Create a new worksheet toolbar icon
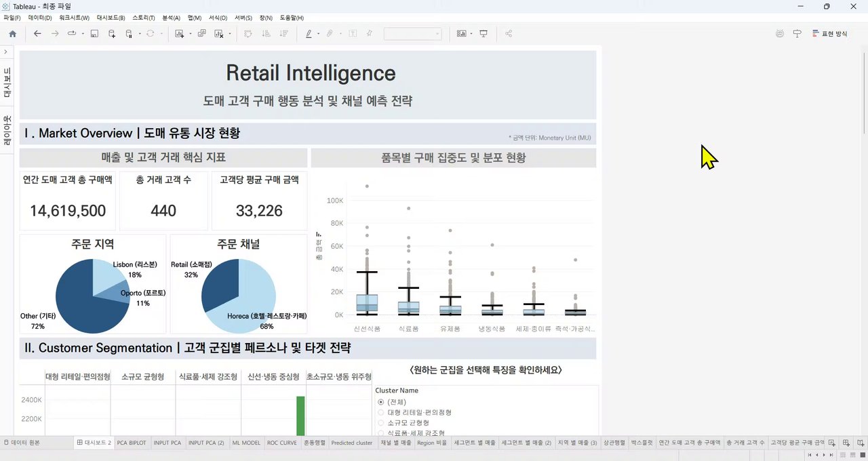Screen dimensions: 868x461 (180, 33)
